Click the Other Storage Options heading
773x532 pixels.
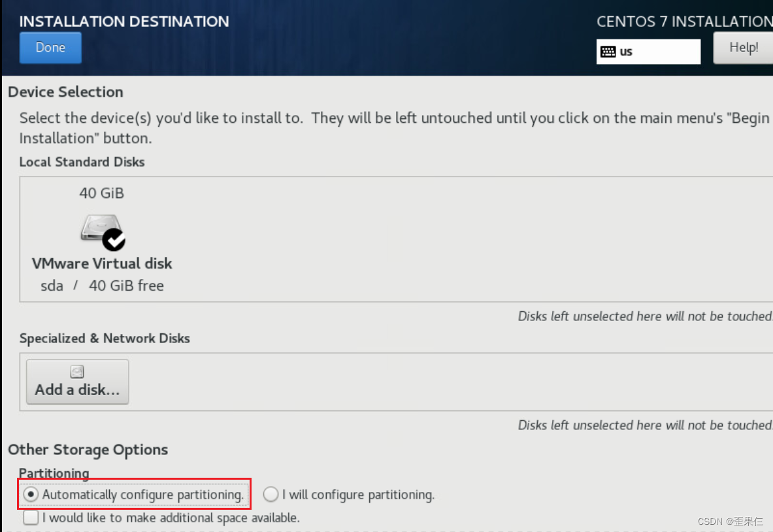[88, 450]
